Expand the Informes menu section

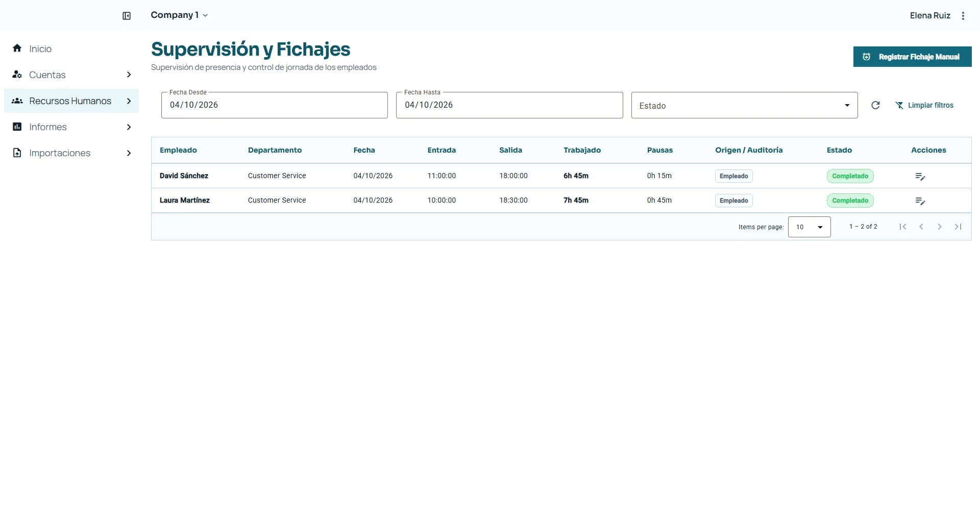[x=71, y=127]
